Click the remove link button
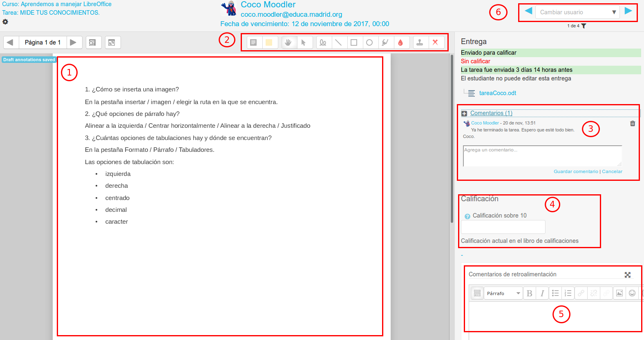Image resolution: width=644 pixels, height=340 pixels. click(594, 293)
